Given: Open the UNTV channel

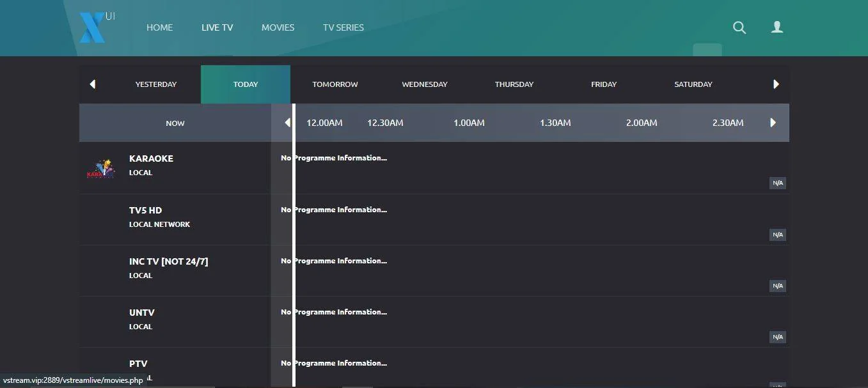Looking at the screenshot, I should tap(142, 313).
